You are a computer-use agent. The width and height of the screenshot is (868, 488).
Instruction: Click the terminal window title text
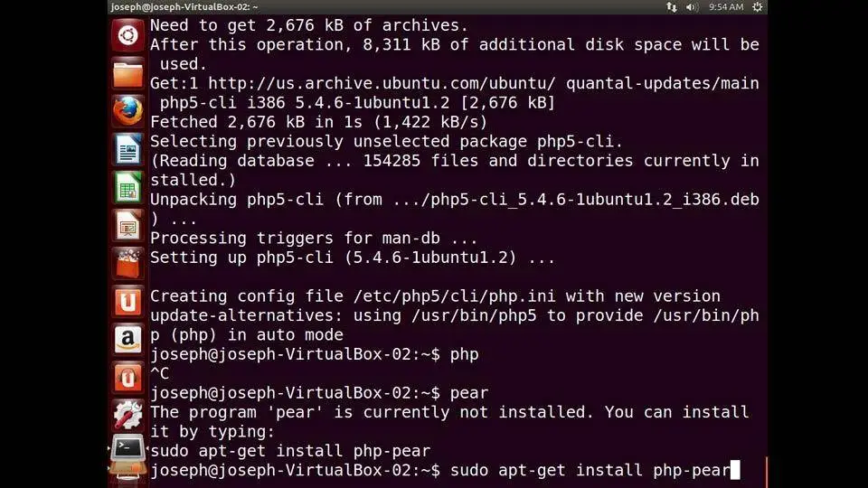[x=184, y=7]
